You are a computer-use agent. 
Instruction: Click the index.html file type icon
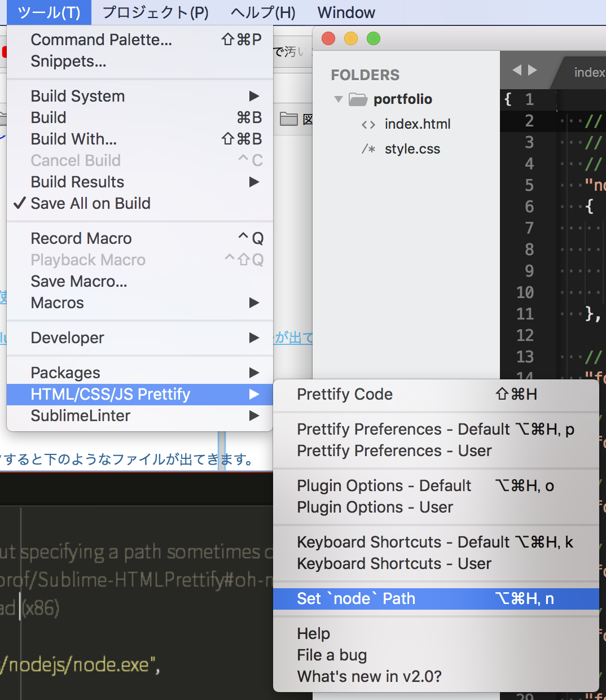(x=370, y=124)
